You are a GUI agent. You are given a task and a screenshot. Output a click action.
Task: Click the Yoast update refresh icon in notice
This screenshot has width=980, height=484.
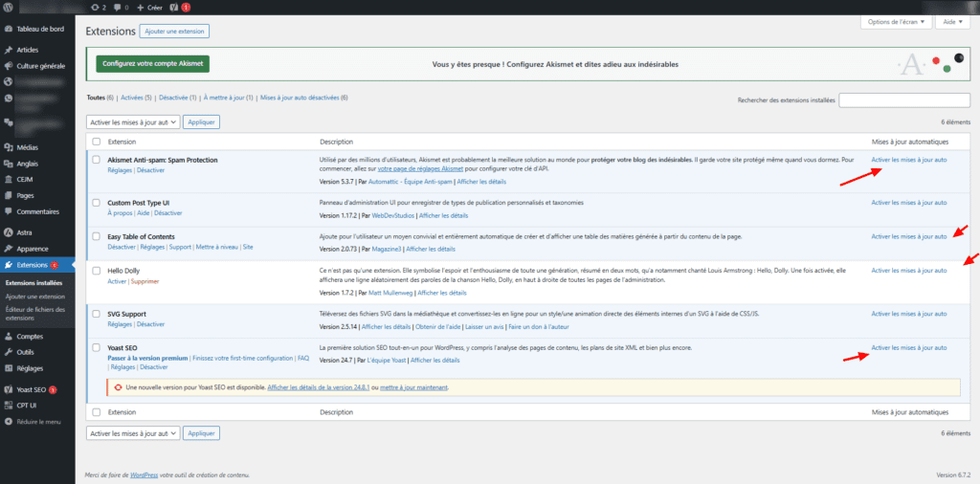pos(118,387)
